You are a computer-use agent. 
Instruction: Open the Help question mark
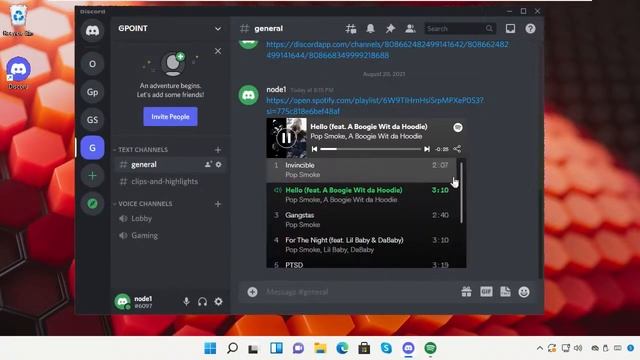(530, 29)
